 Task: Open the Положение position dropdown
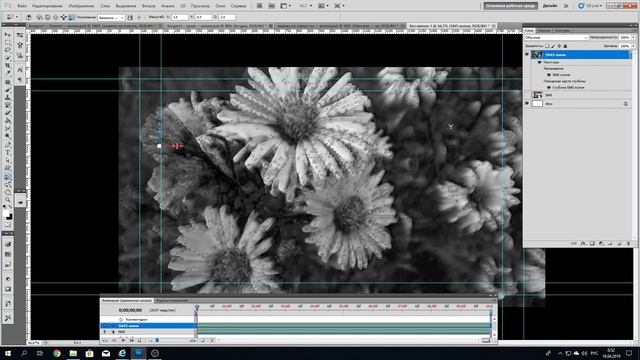(111, 18)
